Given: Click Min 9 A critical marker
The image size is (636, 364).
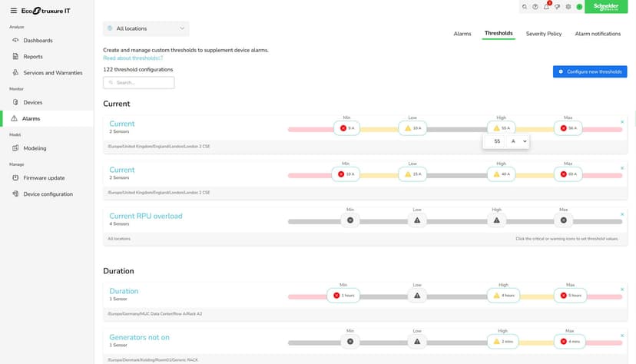Looking at the screenshot, I should tap(346, 128).
